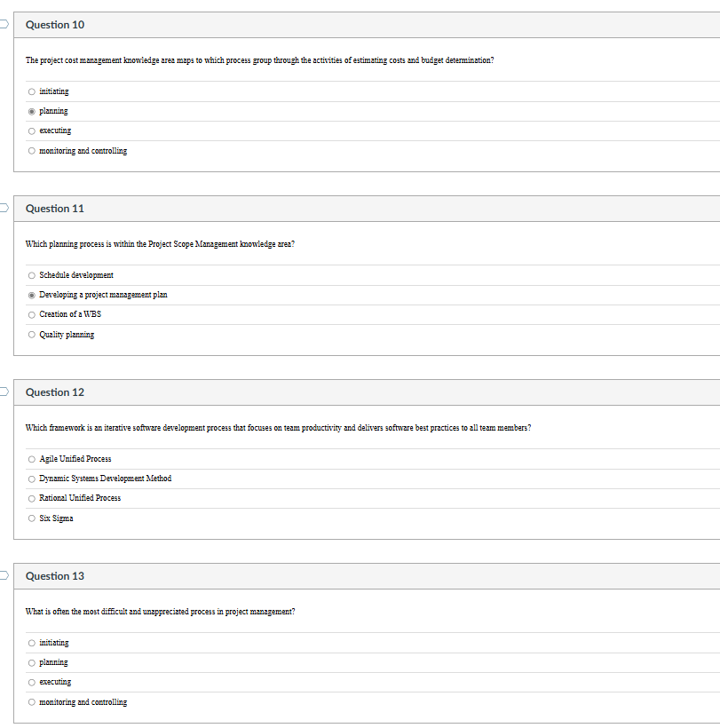This screenshot has height=728, width=720.
Task: Click the "Question 10" header
Action: pos(55,25)
